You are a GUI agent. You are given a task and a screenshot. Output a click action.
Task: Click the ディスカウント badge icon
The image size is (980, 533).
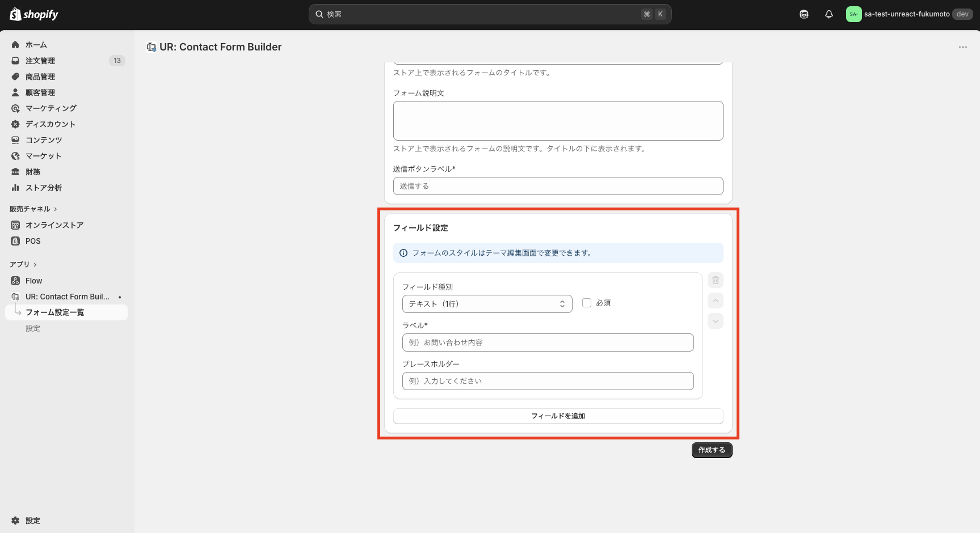click(x=15, y=124)
